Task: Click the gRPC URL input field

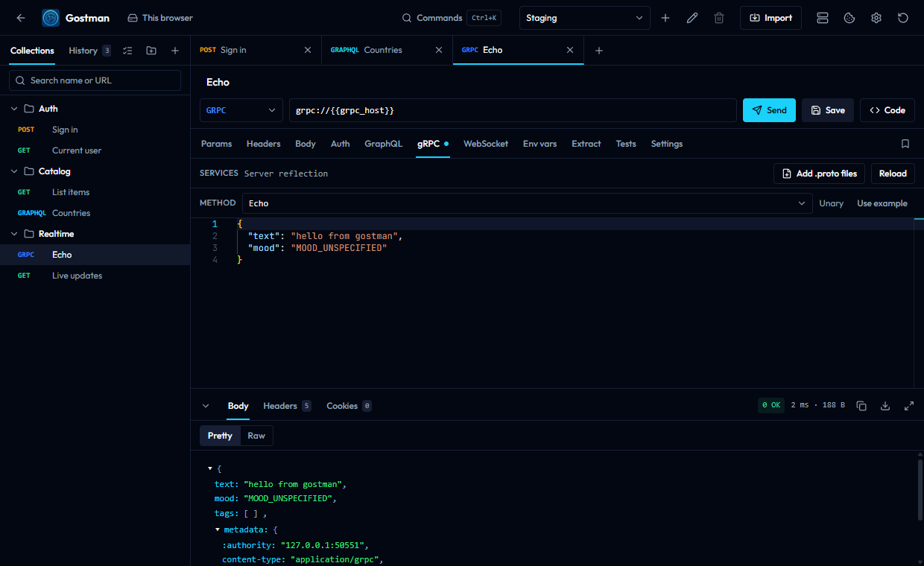Action: (x=513, y=110)
